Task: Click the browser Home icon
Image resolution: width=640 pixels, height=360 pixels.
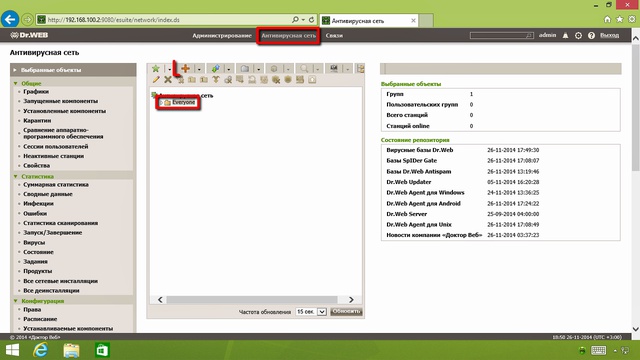Action: coord(607,19)
